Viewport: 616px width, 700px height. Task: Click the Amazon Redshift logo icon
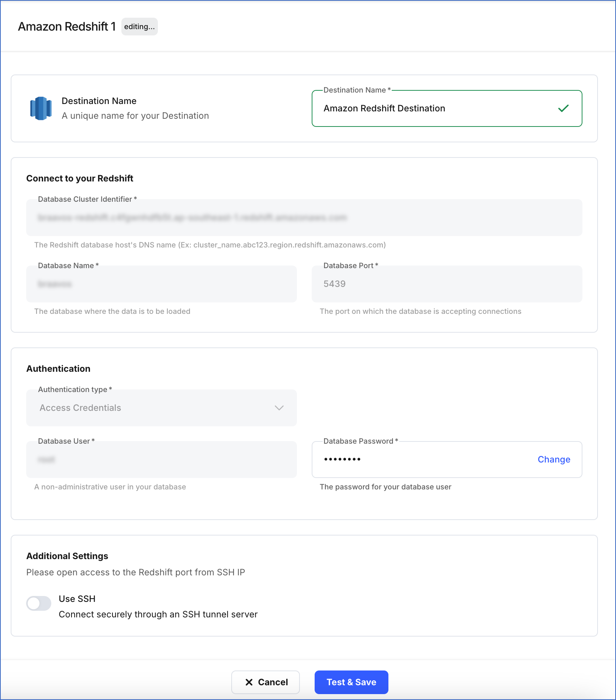41,108
